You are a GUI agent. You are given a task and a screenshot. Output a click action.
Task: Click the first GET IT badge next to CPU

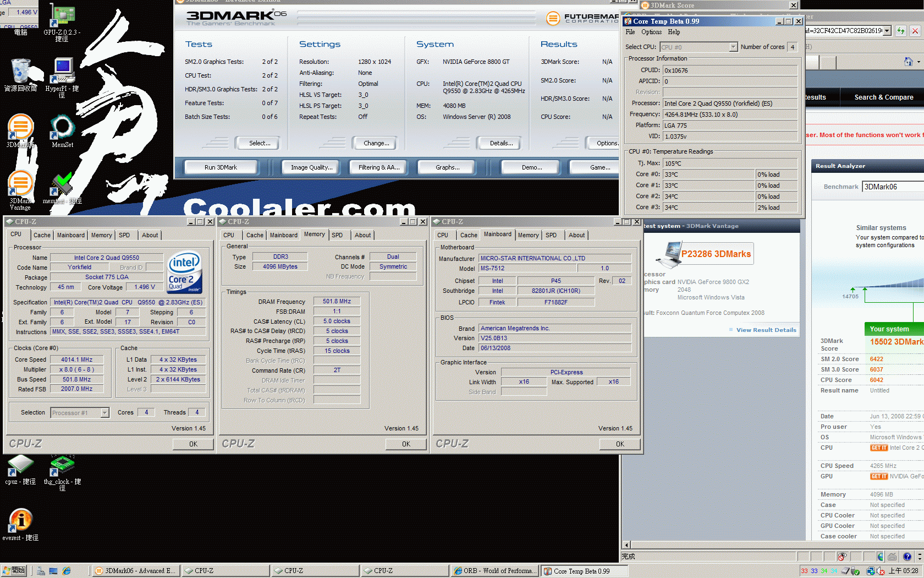[x=878, y=448]
